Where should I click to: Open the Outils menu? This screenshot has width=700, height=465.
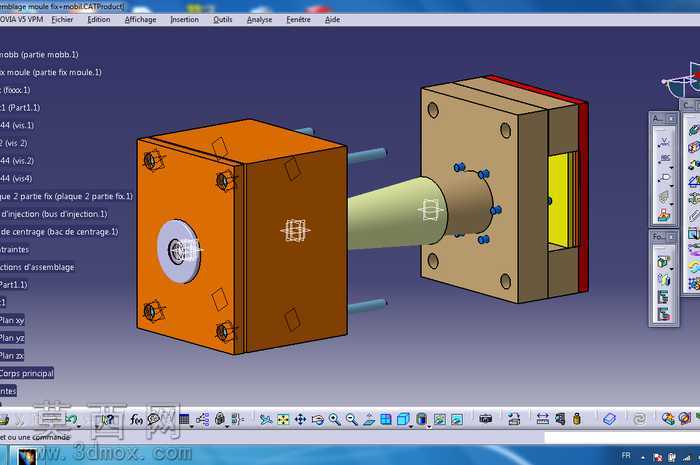pyautogui.click(x=223, y=20)
